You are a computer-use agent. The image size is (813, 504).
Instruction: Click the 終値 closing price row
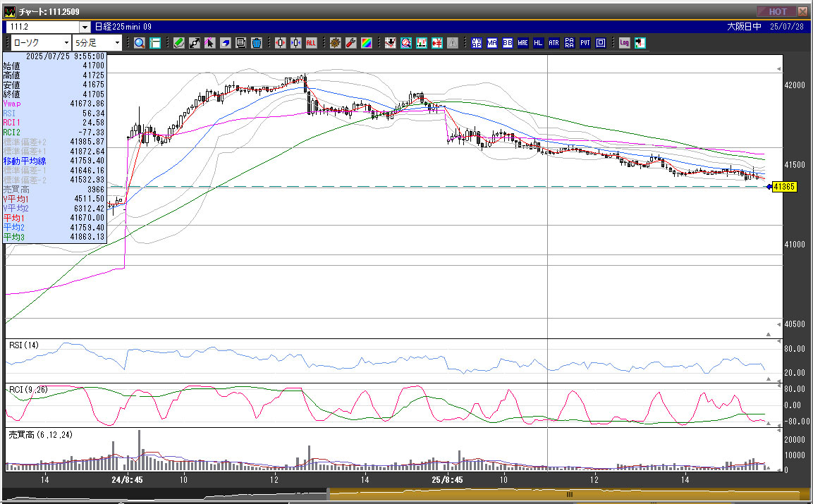click(x=54, y=94)
